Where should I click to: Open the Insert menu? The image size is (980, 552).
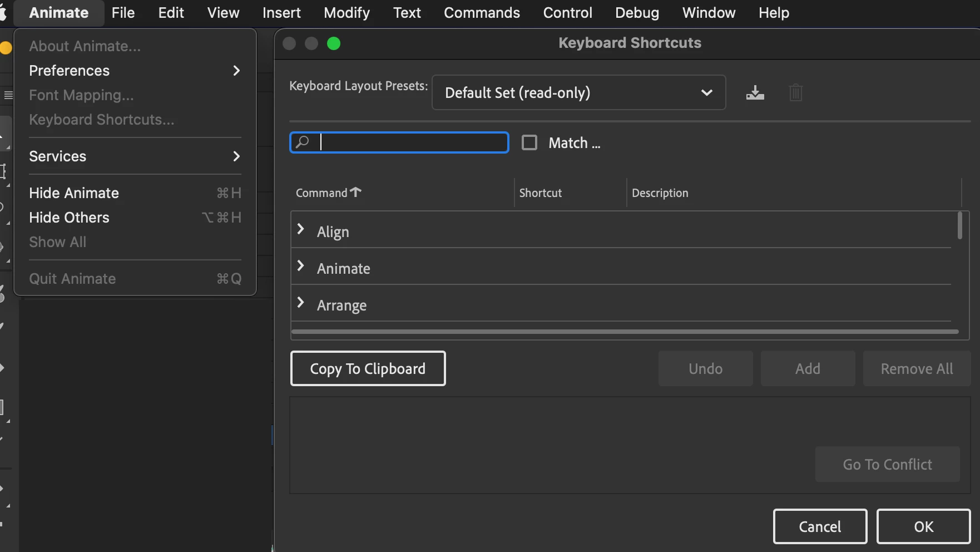281,12
